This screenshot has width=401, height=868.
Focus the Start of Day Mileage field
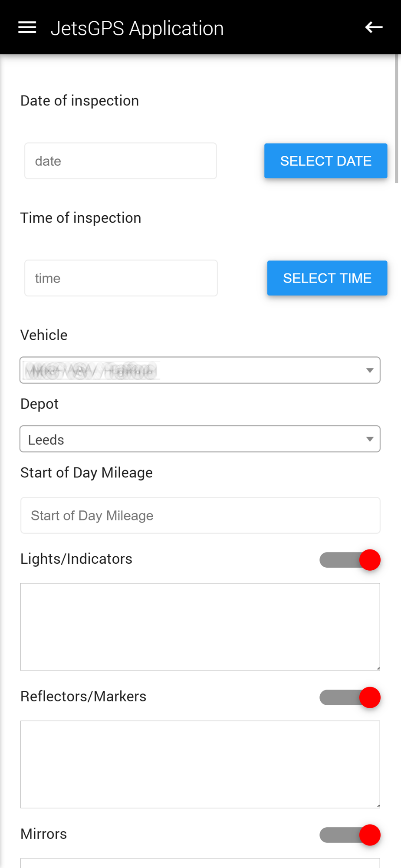(200, 516)
